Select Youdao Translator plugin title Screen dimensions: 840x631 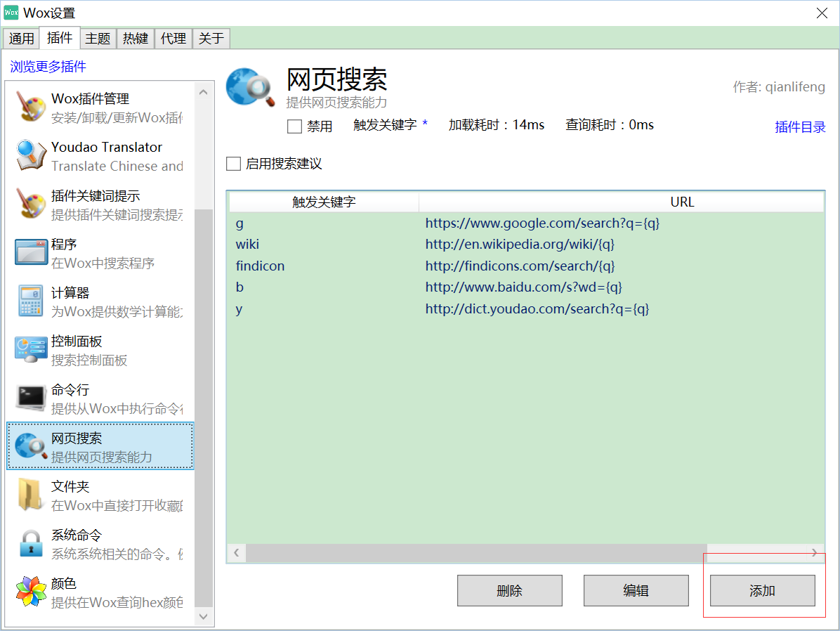point(107,147)
